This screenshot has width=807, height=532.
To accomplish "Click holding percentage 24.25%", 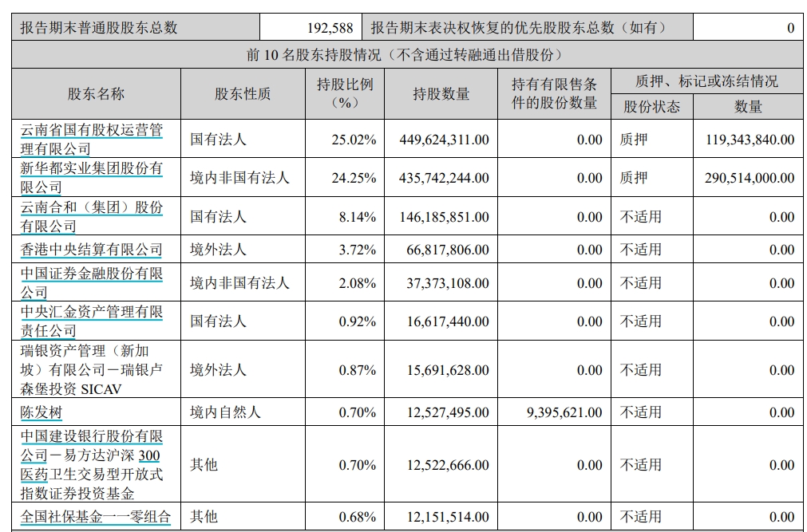I will coord(354,178).
